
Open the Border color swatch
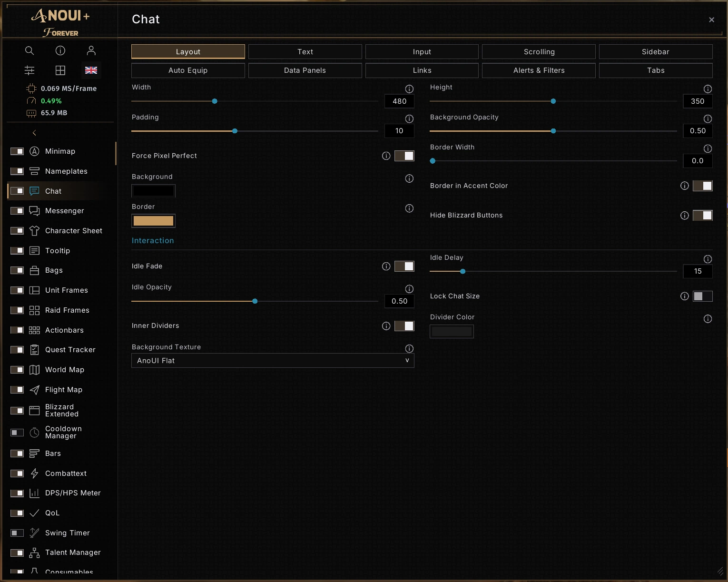point(153,221)
